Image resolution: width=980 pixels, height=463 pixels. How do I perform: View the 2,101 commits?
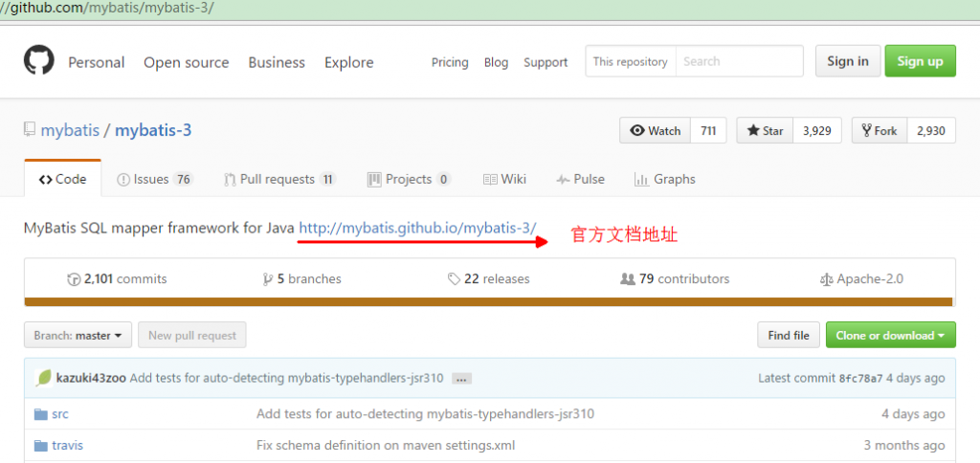[x=117, y=278]
